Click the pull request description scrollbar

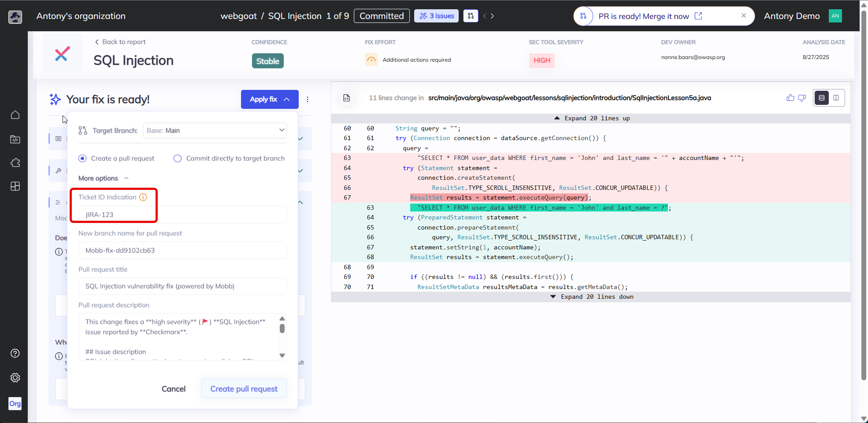(282, 329)
